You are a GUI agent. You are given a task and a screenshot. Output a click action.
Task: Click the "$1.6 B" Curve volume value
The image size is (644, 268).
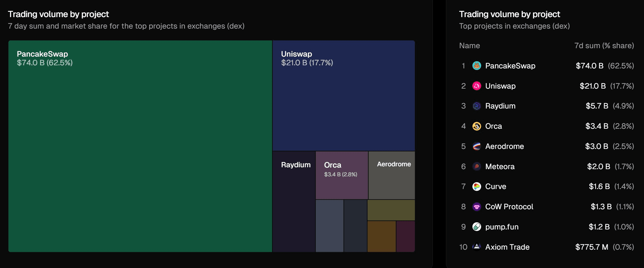[x=599, y=187]
